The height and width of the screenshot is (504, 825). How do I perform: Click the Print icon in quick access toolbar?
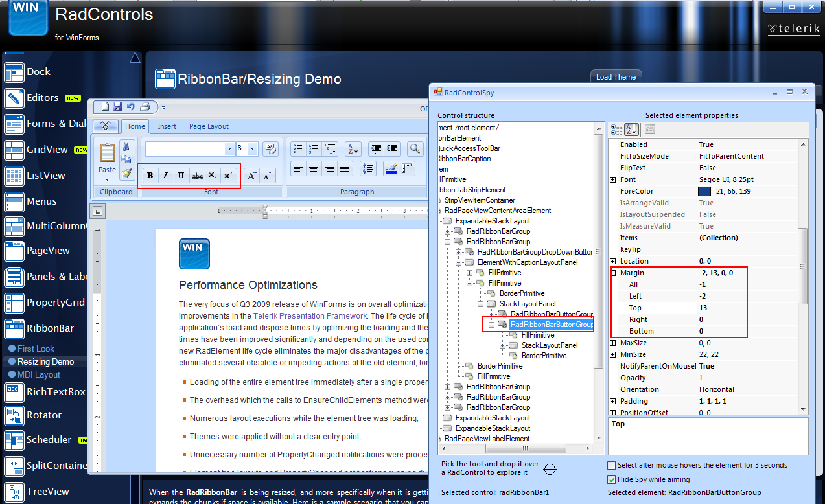pos(145,107)
